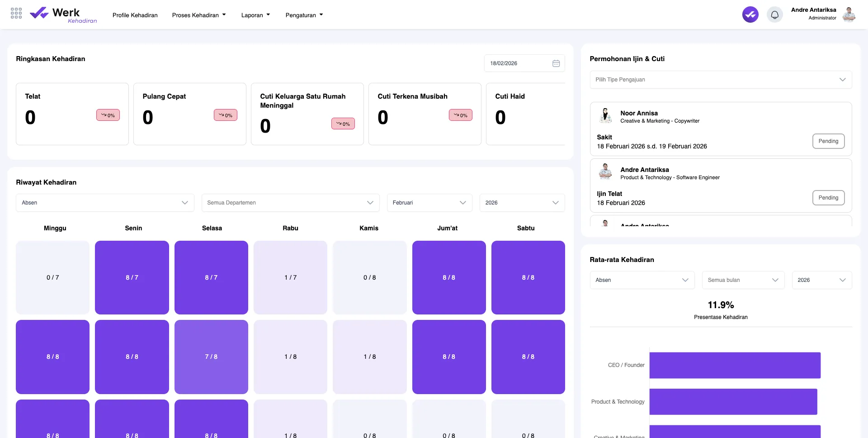Viewport: 868px width, 438px height.
Task: Expand the Semua Departemen filter
Action: [x=290, y=203]
